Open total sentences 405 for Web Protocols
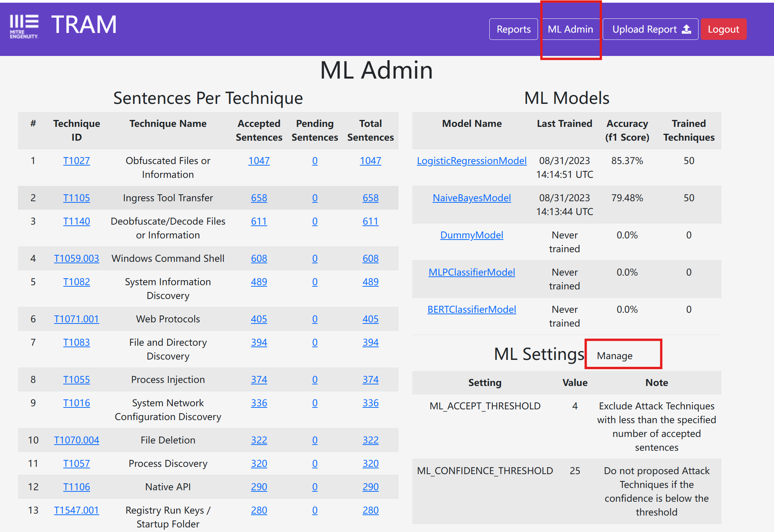Viewport: 774px width, 532px height. tap(370, 319)
